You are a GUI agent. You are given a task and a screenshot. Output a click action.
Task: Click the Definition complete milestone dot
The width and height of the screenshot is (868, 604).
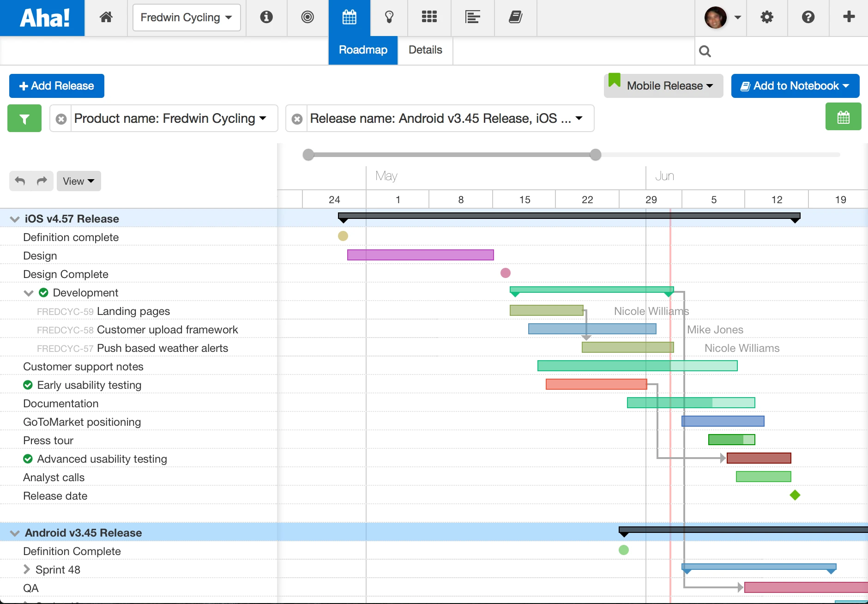click(x=343, y=236)
